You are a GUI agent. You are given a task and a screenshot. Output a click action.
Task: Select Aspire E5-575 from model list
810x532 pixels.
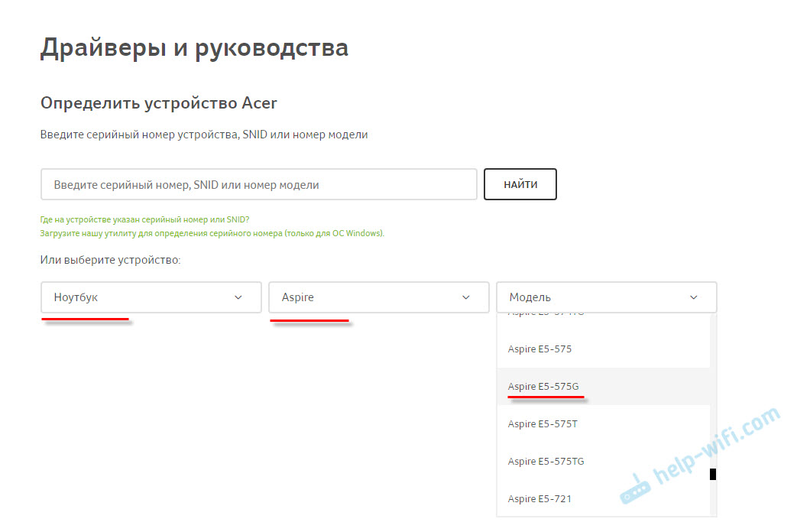(x=539, y=349)
